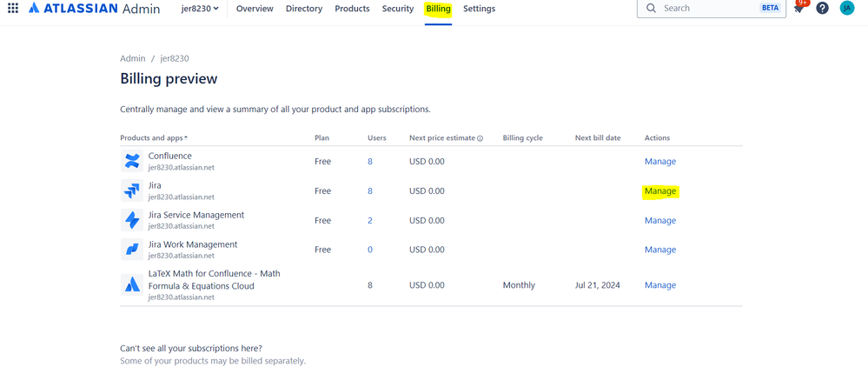Click the Plan column header
This screenshot has height=367, width=868.
point(321,137)
